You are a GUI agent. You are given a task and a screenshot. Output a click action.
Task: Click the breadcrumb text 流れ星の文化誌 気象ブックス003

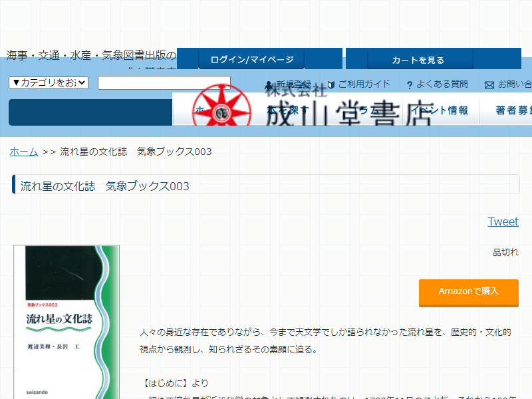click(136, 152)
